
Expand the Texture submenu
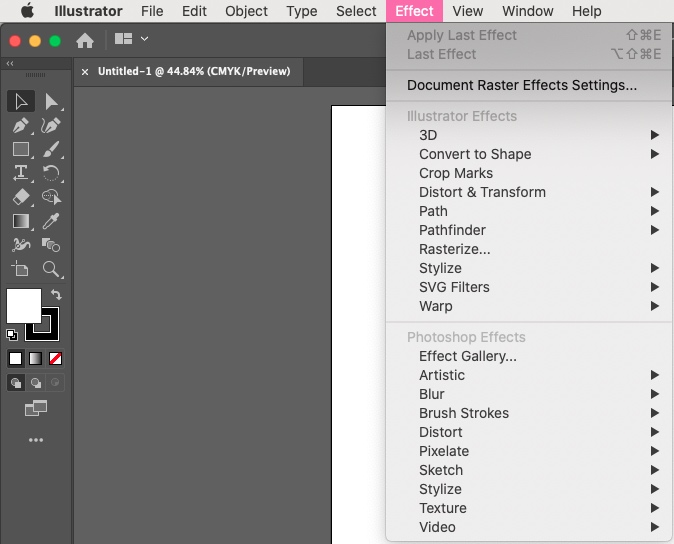[x=529, y=508]
